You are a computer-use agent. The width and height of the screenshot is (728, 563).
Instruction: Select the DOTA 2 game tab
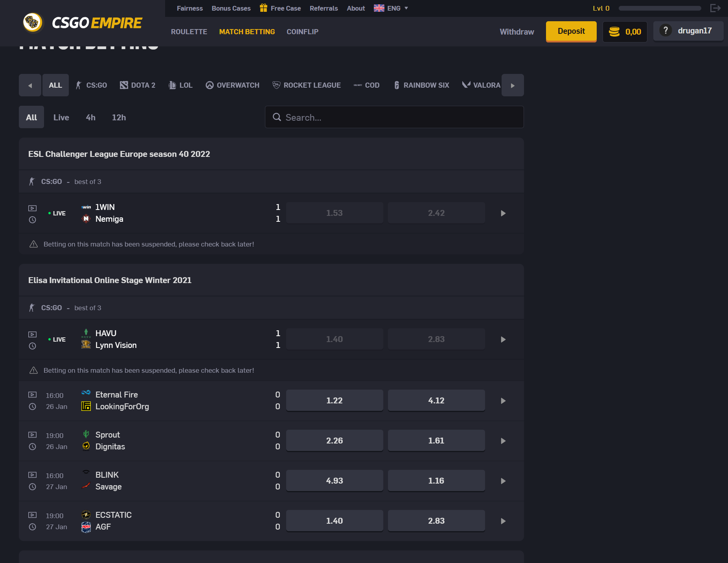tap(138, 85)
